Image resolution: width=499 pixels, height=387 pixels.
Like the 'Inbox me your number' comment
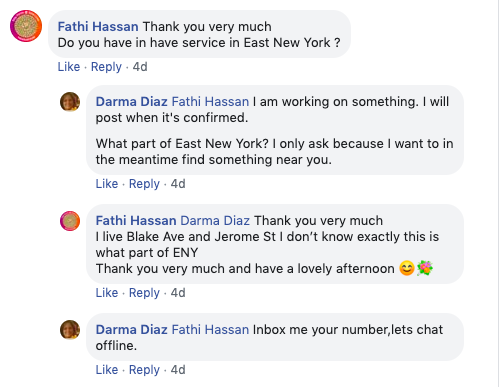[107, 370]
